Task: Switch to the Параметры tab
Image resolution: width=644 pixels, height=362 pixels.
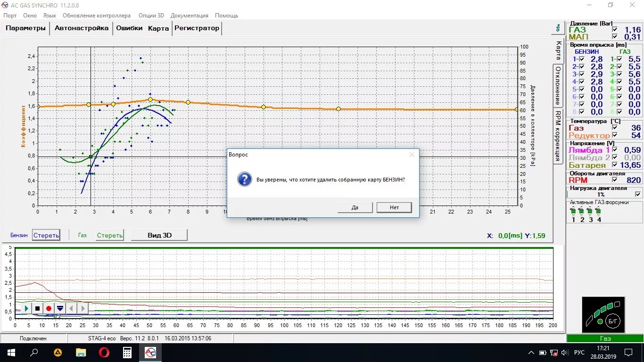Action: pyautogui.click(x=26, y=28)
